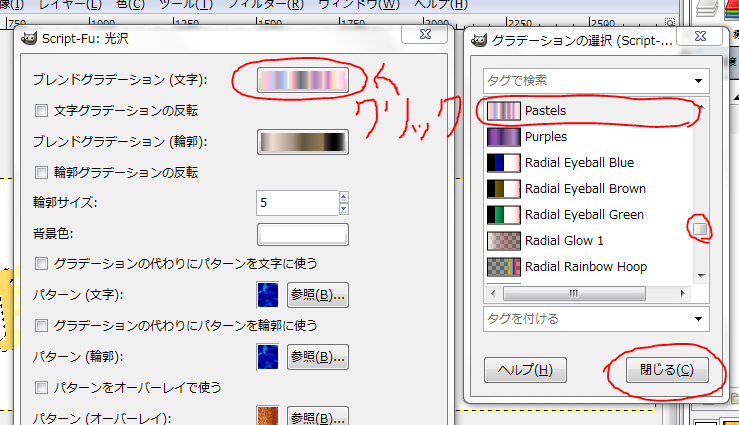Click the 背景色 white color button
Screen dimensions: 739x425
pyautogui.click(x=303, y=234)
